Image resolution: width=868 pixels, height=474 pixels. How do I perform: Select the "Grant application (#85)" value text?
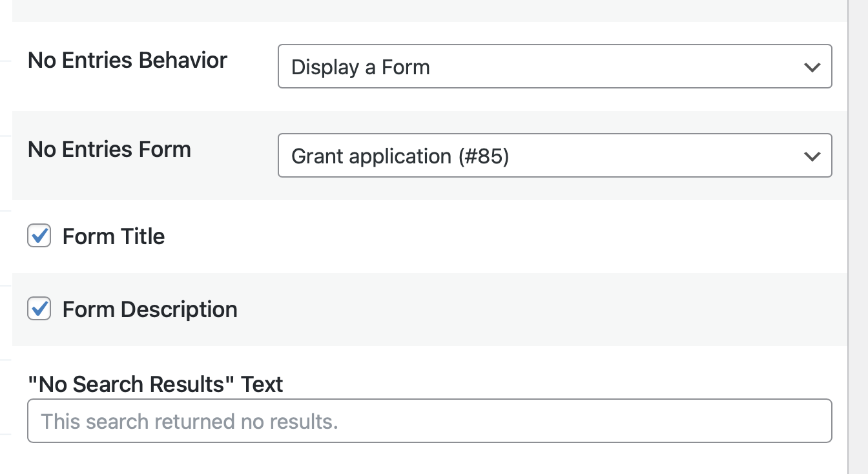400,156
